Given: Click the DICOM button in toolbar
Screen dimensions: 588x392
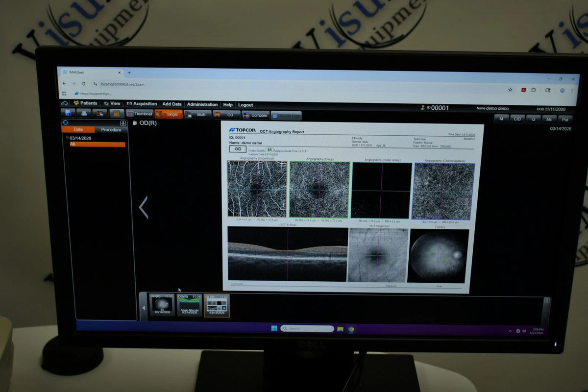Looking at the screenshot, I should click(286, 116).
